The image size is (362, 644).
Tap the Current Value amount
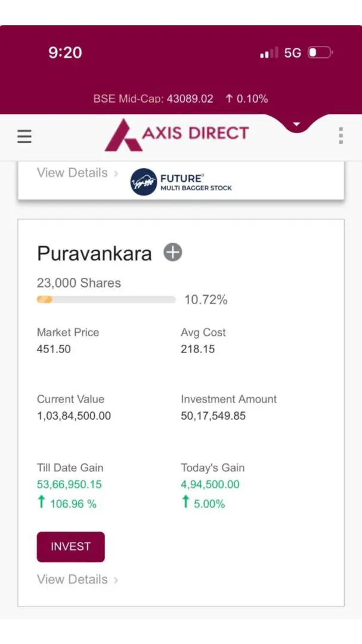[x=74, y=416]
